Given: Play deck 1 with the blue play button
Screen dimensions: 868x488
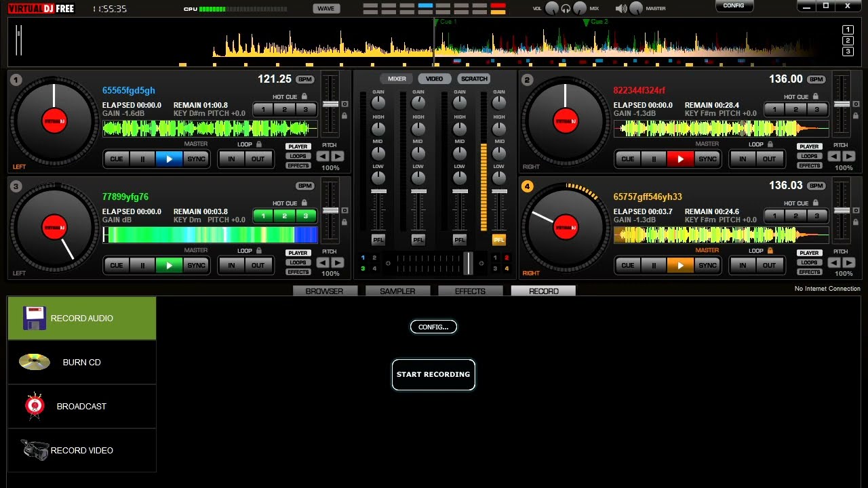Looking at the screenshot, I should point(169,159).
